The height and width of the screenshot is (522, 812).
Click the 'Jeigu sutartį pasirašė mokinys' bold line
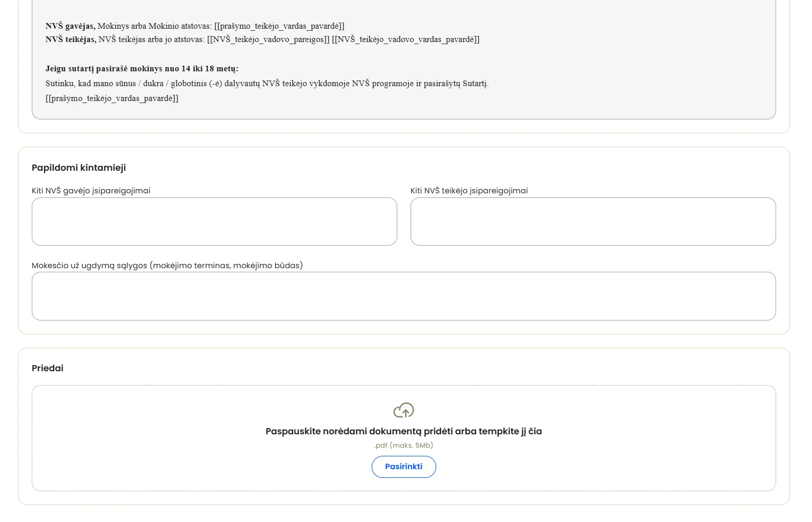tap(142, 69)
